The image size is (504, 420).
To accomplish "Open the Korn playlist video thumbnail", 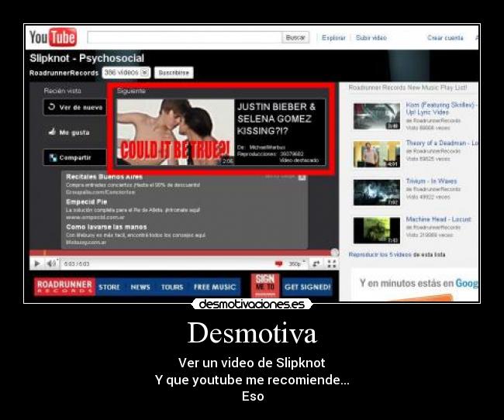I will (x=377, y=116).
